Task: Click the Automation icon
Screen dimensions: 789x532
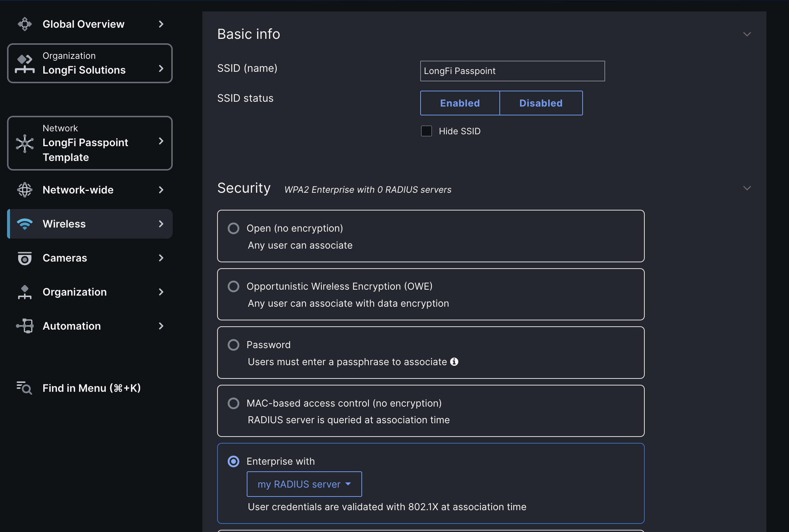Action: click(x=25, y=326)
